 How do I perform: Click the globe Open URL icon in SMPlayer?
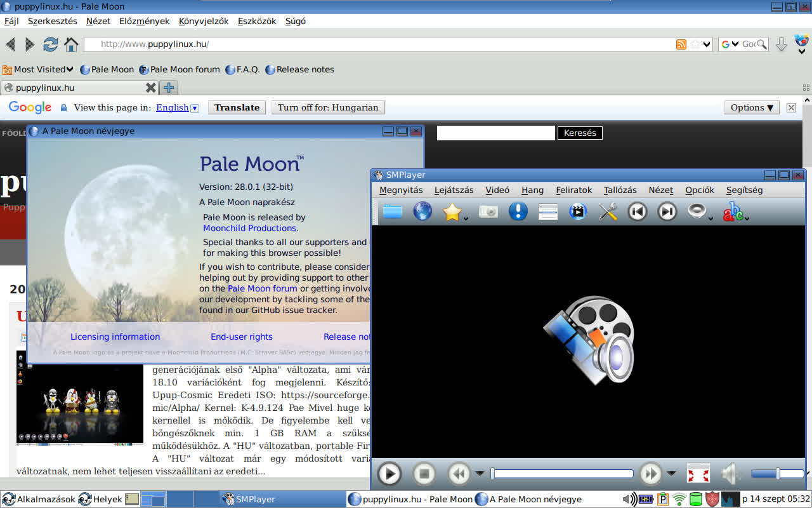click(x=422, y=211)
